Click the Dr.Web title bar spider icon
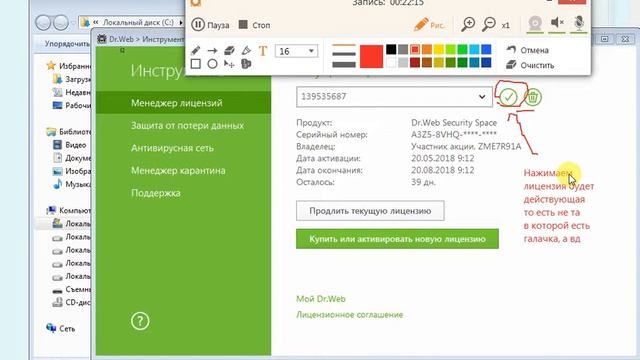Screen dimensions: 640x360 click(102, 39)
